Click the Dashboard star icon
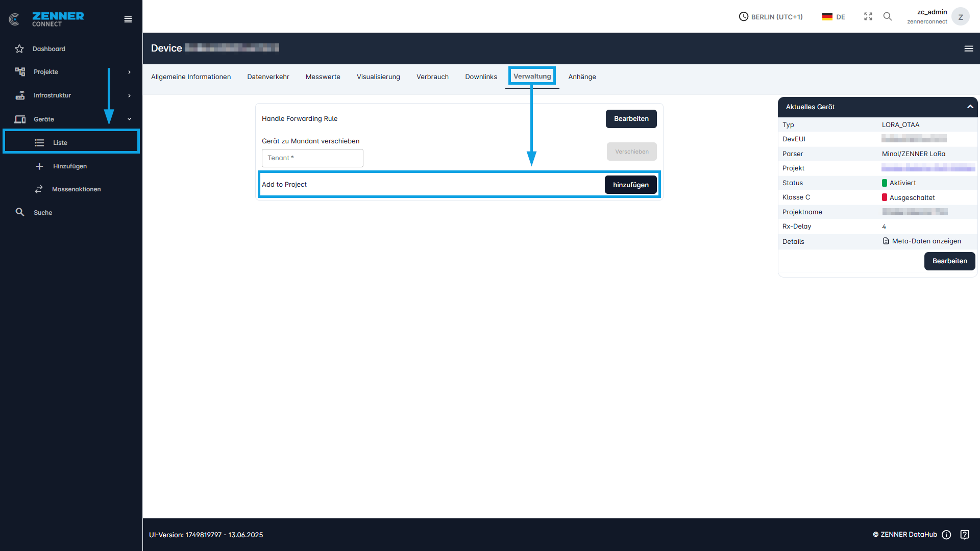This screenshot has height=551, width=980. click(x=19, y=49)
